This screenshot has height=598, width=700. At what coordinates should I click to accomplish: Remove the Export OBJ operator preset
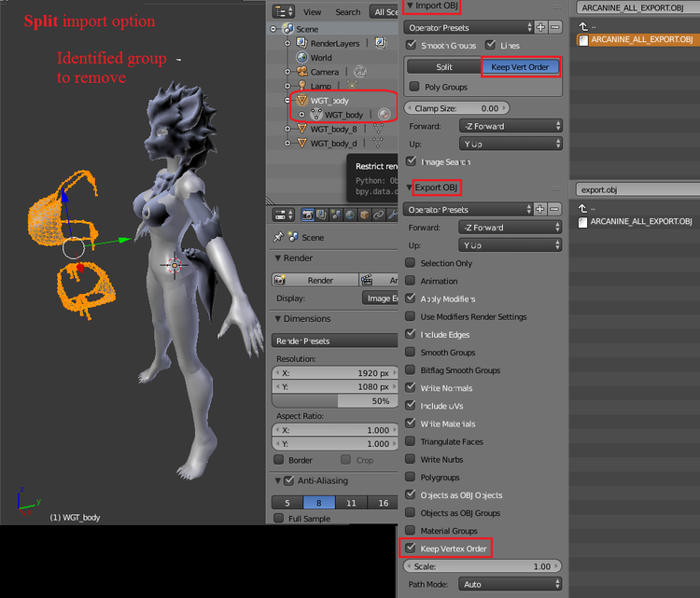coord(554,209)
